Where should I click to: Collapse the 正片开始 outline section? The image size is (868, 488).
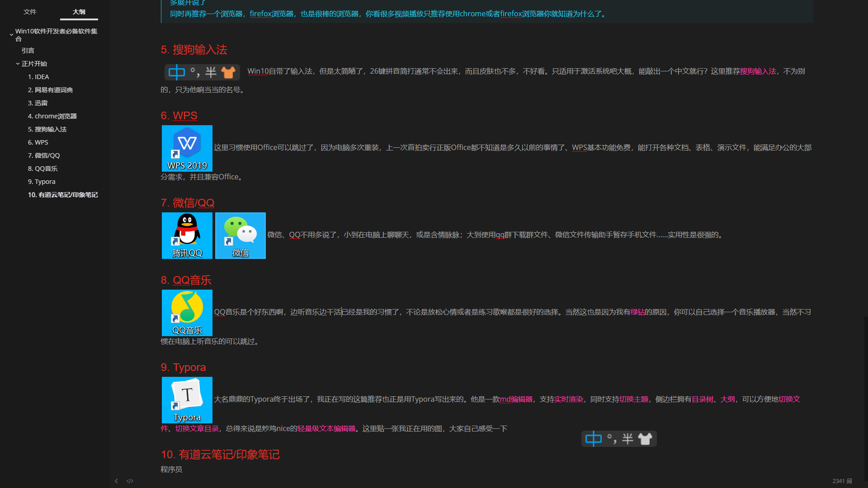click(18, 64)
